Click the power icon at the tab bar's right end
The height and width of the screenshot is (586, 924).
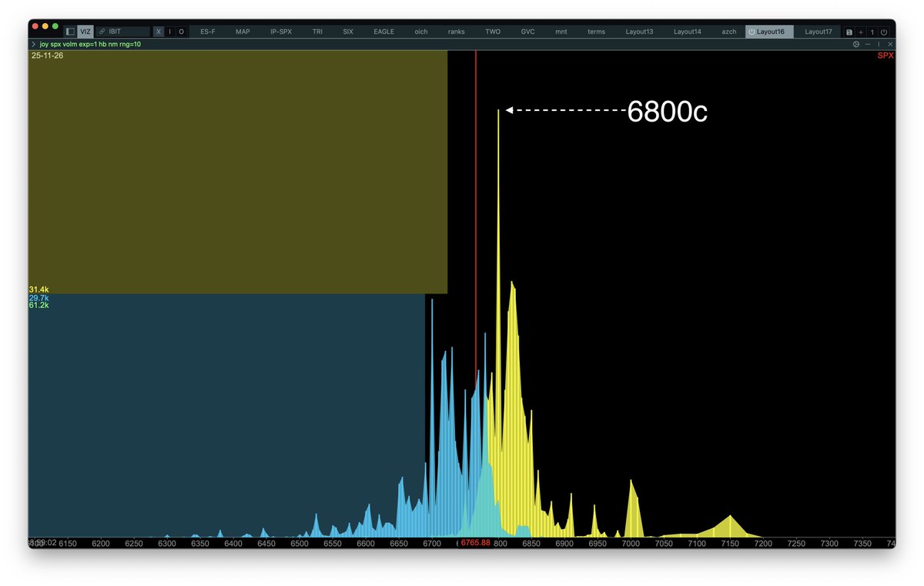tap(884, 32)
